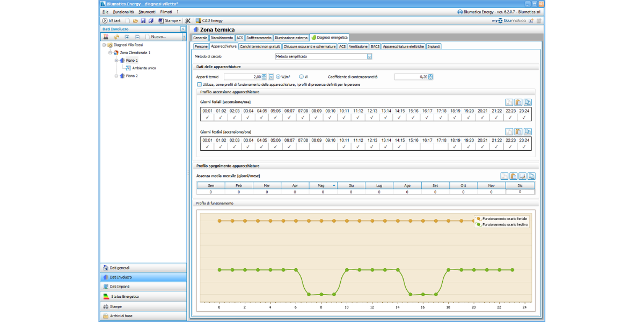Switch to the Riscaldamento tab

(222, 38)
